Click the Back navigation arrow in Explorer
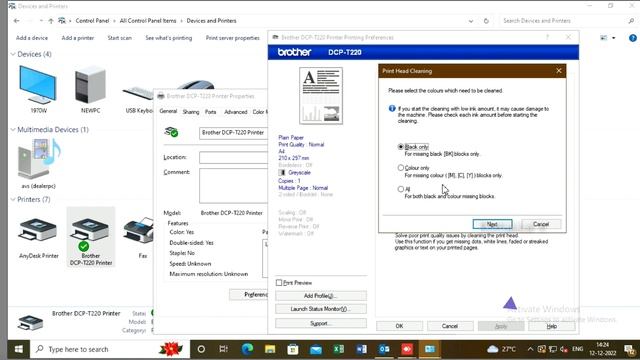 (16, 21)
